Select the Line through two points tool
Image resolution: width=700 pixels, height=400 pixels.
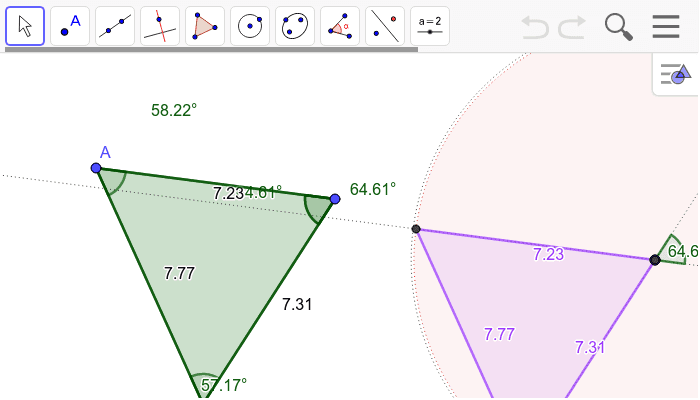coord(115,26)
